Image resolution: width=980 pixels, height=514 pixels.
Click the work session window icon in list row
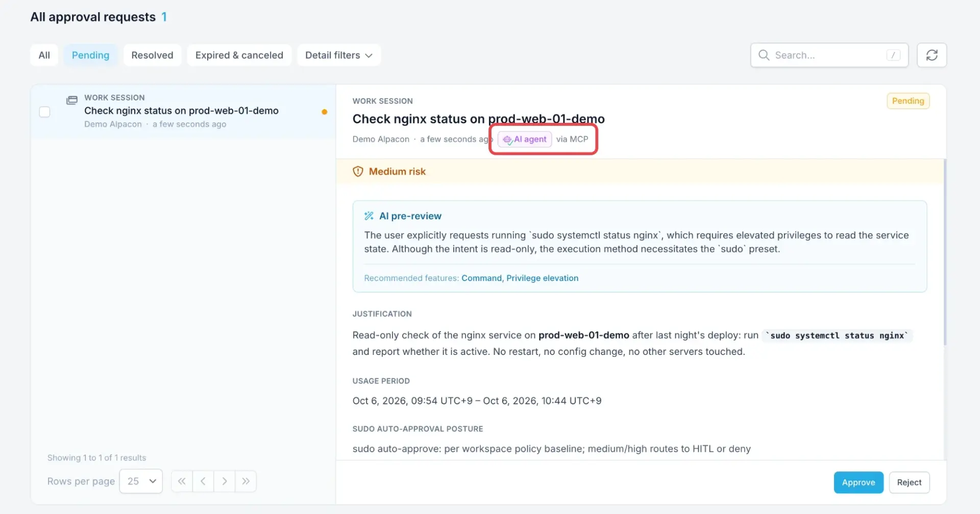point(72,100)
